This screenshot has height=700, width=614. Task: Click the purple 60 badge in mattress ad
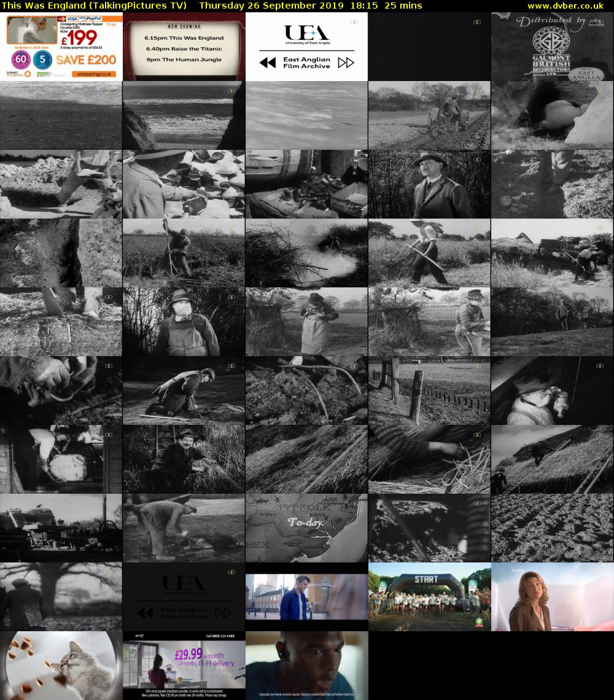(x=20, y=60)
